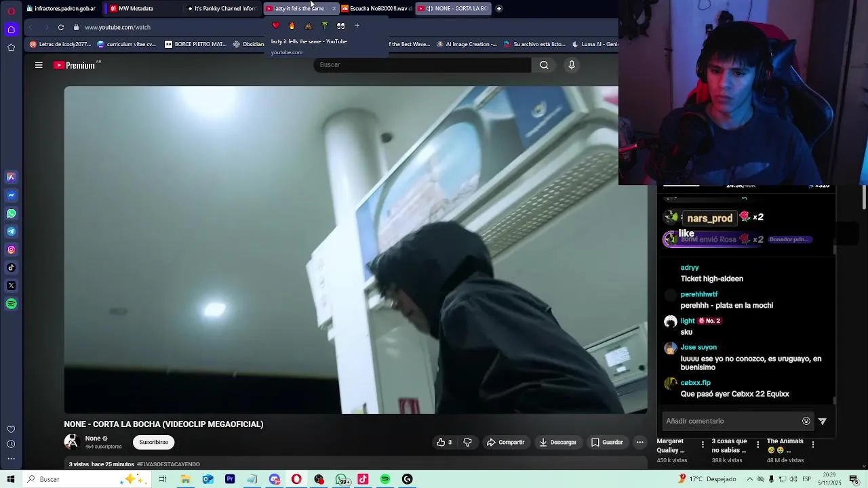Send the live chat comment arrow
The width and height of the screenshot is (868, 488).
(823, 421)
